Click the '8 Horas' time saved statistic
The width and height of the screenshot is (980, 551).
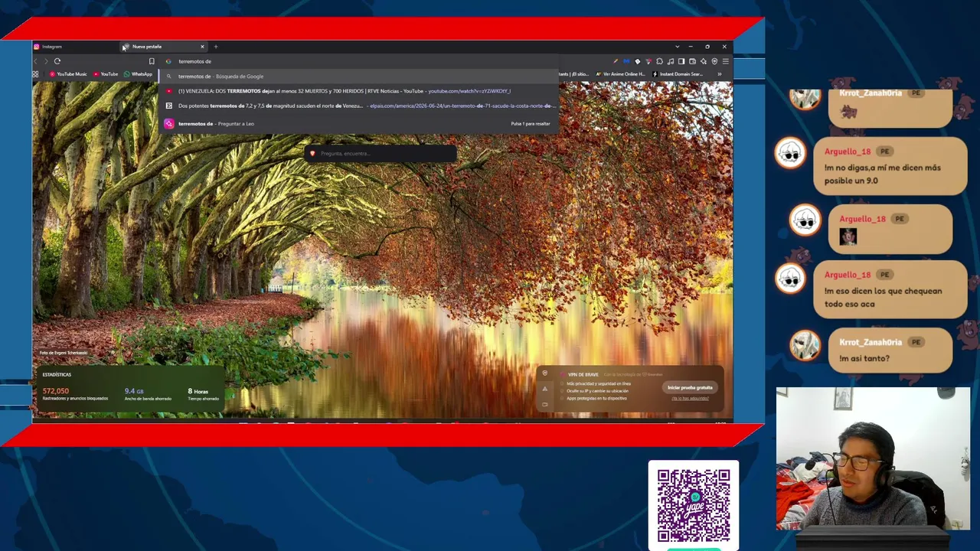coord(204,394)
